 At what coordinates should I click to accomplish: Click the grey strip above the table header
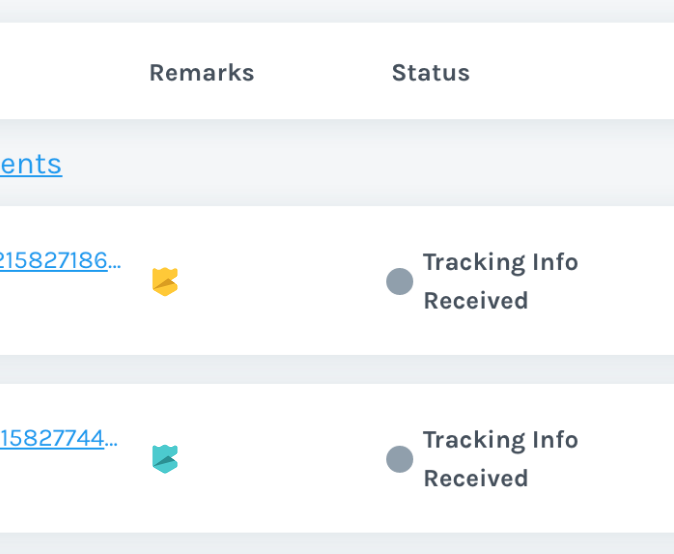(x=337, y=11)
